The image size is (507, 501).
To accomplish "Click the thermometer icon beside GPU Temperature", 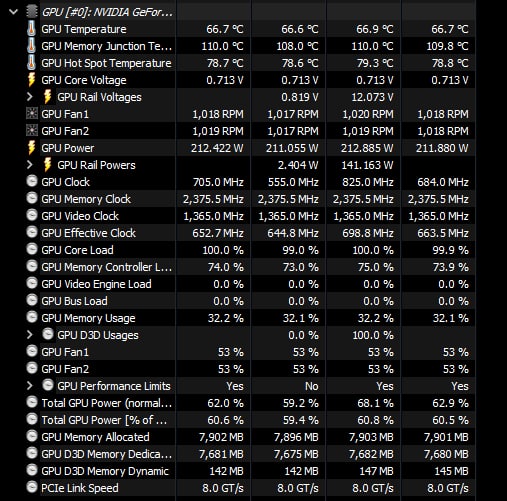I will click(x=31, y=29).
